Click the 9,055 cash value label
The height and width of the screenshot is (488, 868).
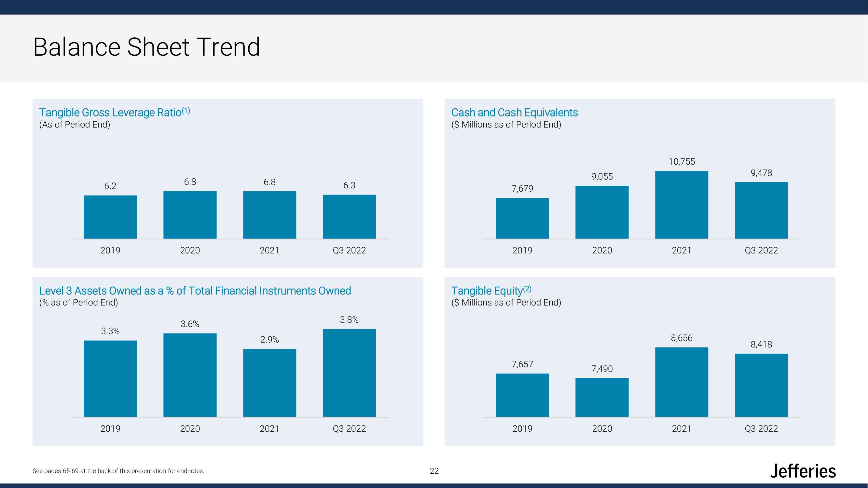602,176
